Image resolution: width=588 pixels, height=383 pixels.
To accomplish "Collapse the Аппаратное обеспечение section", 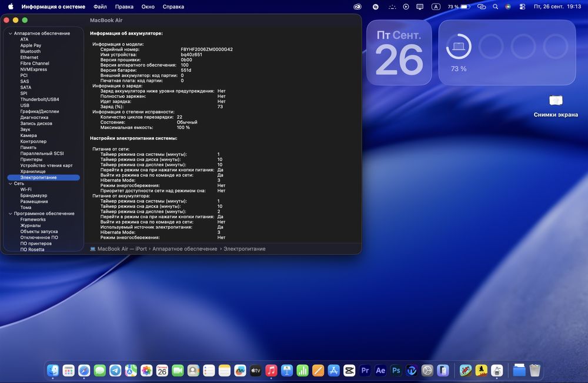I will (10, 34).
